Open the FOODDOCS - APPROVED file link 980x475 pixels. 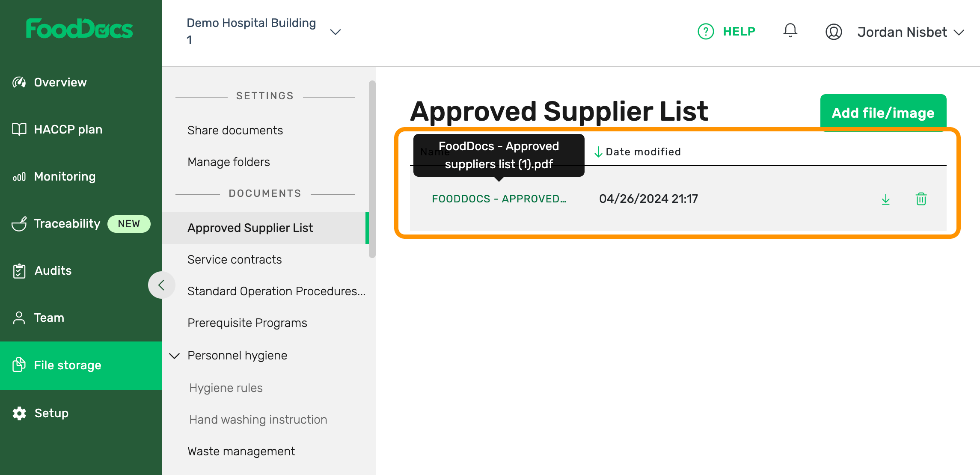click(x=499, y=199)
